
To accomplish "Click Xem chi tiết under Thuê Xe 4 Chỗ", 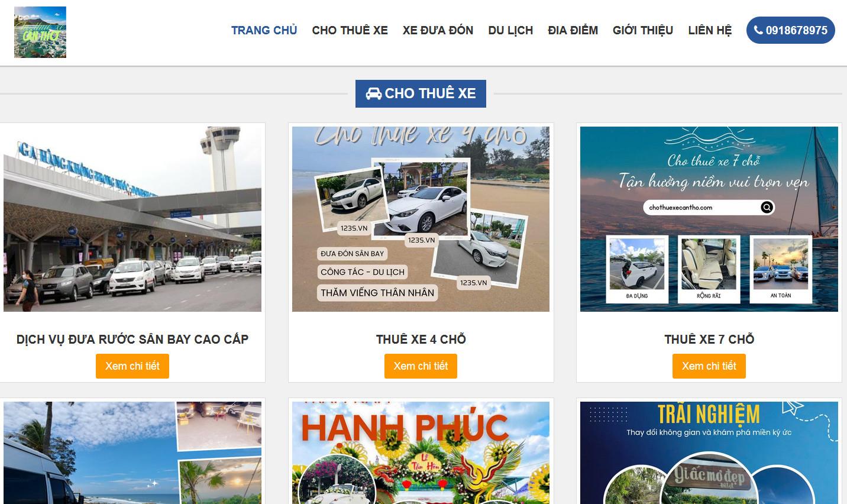I will click(421, 366).
